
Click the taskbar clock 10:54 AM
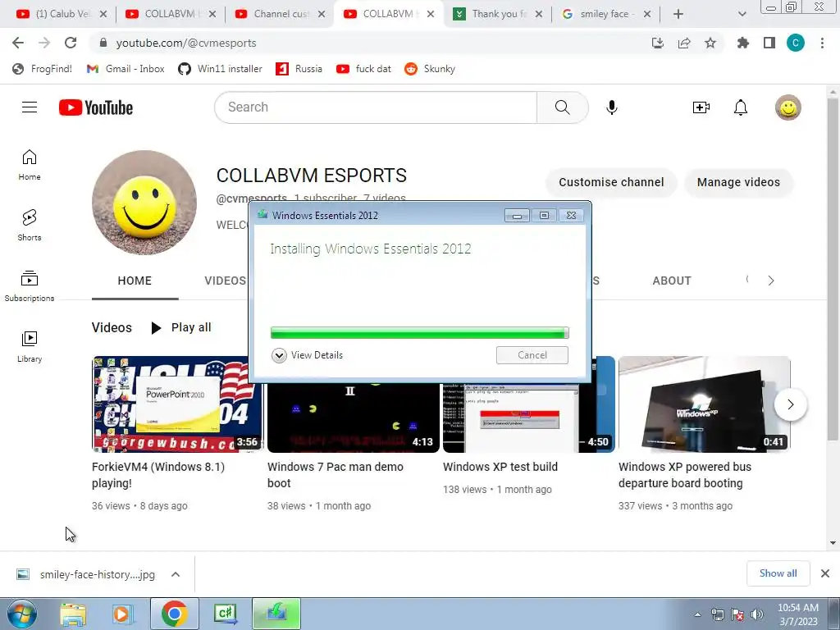click(798, 614)
